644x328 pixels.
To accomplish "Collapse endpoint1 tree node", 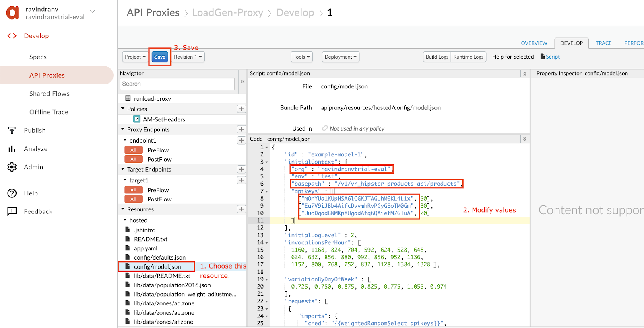I will click(125, 140).
